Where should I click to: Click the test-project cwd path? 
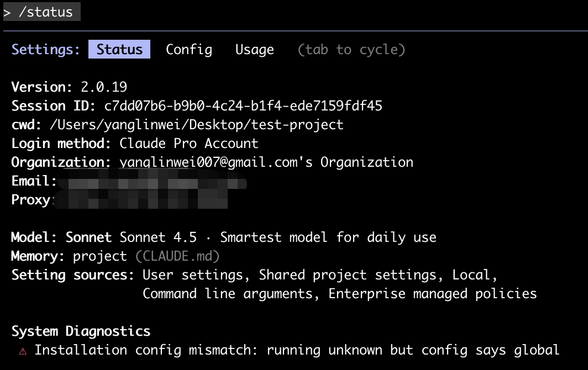pyautogui.click(x=196, y=125)
